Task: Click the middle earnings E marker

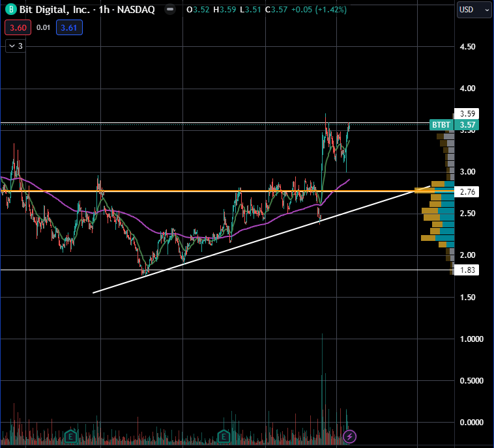Action: 224,436
